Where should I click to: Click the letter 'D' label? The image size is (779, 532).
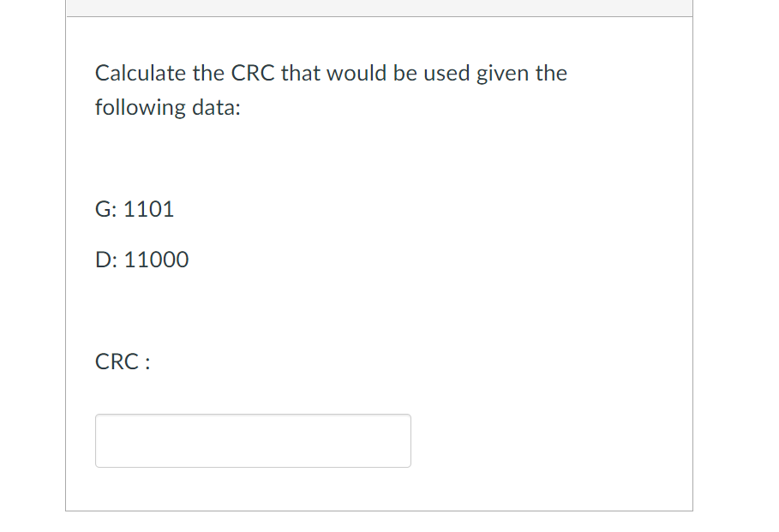point(103,259)
